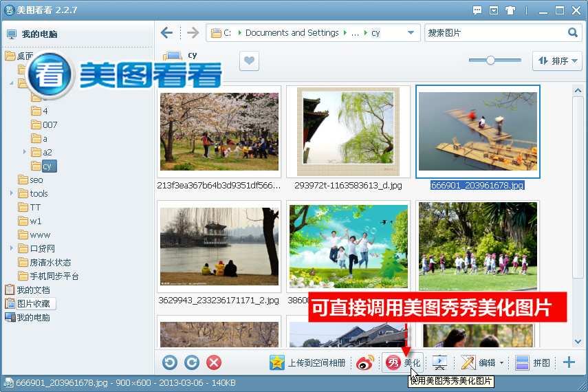Select jumping family spring thumbnail
Image resolution: width=588 pixels, height=392 pixels.
coord(349,246)
